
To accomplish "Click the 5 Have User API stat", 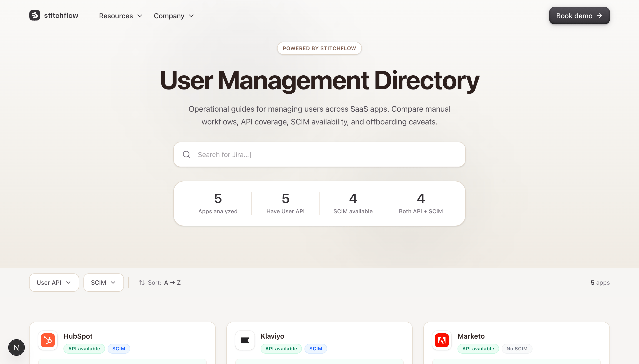I will [285, 203].
